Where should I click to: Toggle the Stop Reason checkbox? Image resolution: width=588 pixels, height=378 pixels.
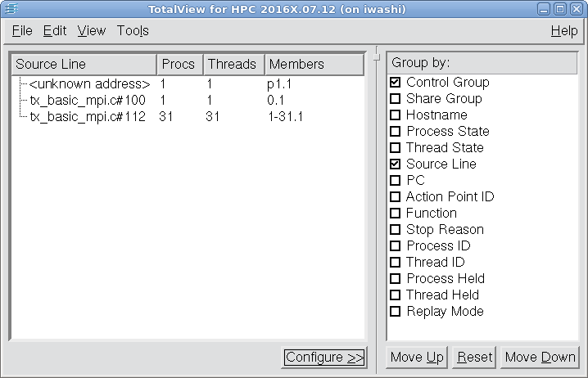[396, 230]
